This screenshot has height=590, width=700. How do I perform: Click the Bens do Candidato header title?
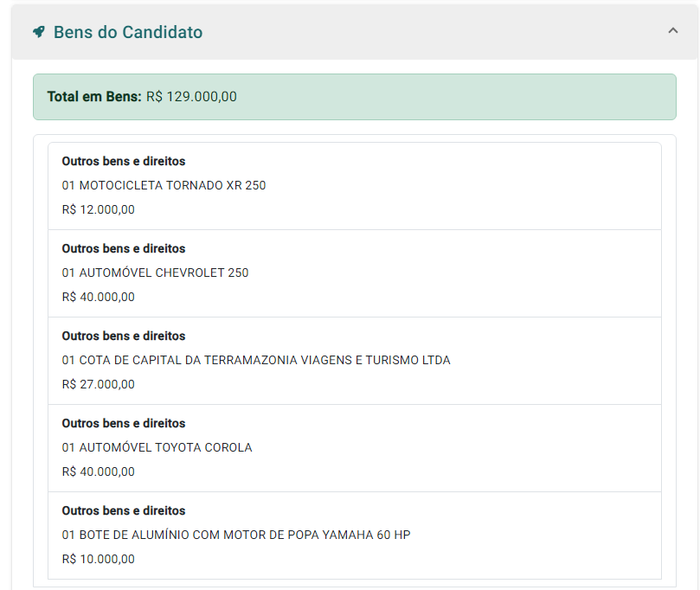pos(128,32)
